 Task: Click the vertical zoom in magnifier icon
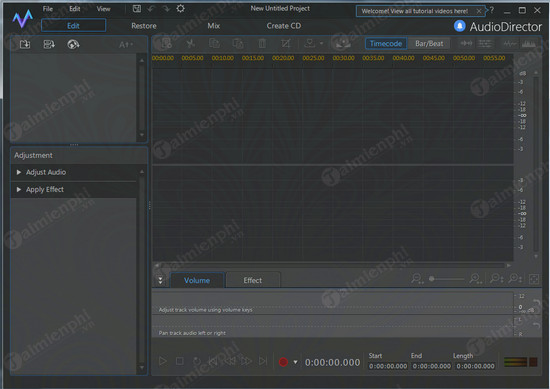point(515,279)
